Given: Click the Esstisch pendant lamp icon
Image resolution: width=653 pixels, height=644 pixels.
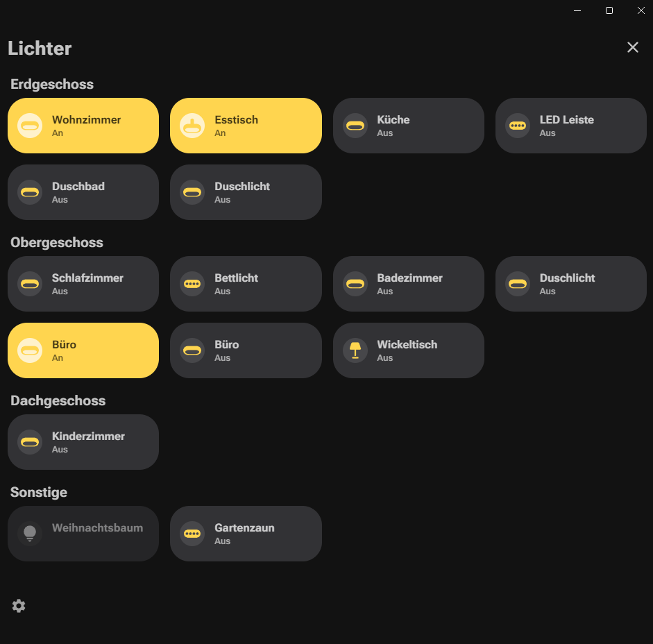Looking at the screenshot, I should pos(192,126).
